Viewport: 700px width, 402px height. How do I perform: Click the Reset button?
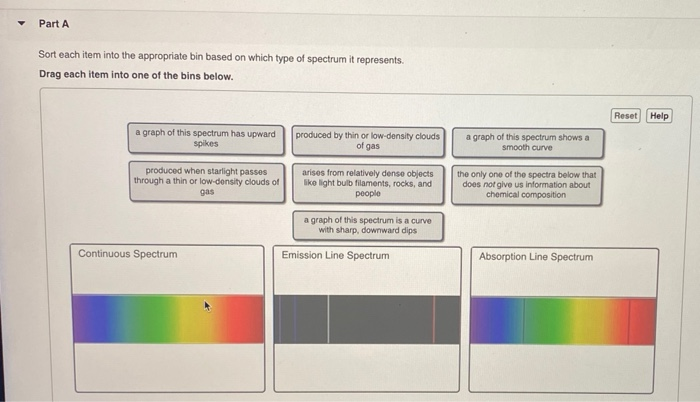pos(625,116)
